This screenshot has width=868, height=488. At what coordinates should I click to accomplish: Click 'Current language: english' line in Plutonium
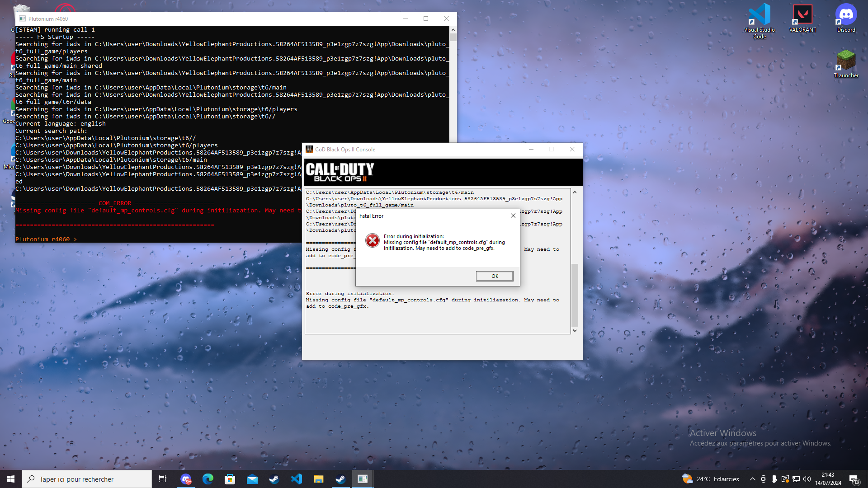(x=61, y=123)
